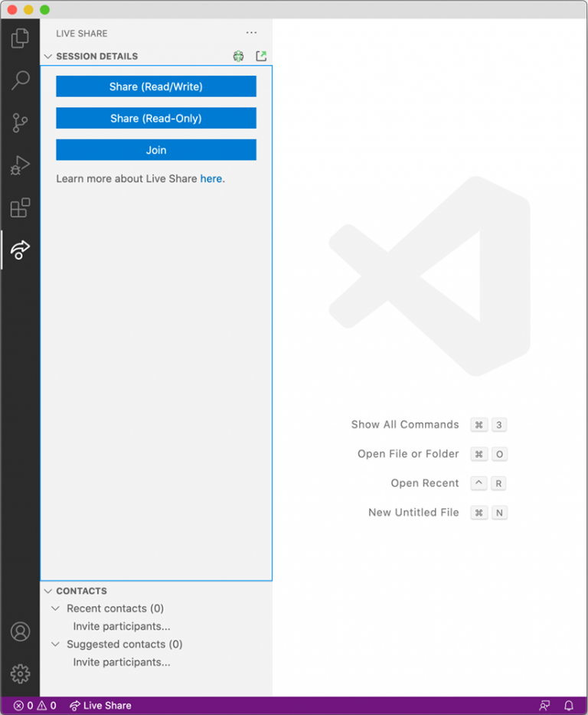The height and width of the screenshot is (715, 588).
Task: Follow the 'here' Live Share link
Action: click(211, 179)
